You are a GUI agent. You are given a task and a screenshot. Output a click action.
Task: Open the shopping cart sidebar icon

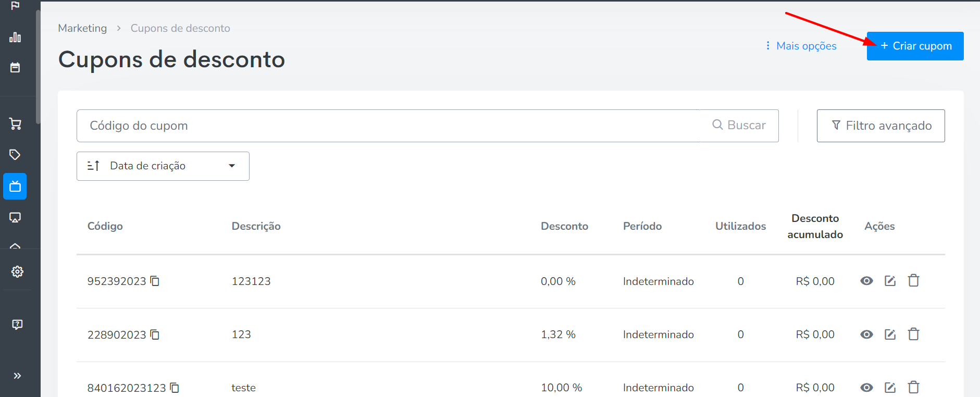click(15, 124)
